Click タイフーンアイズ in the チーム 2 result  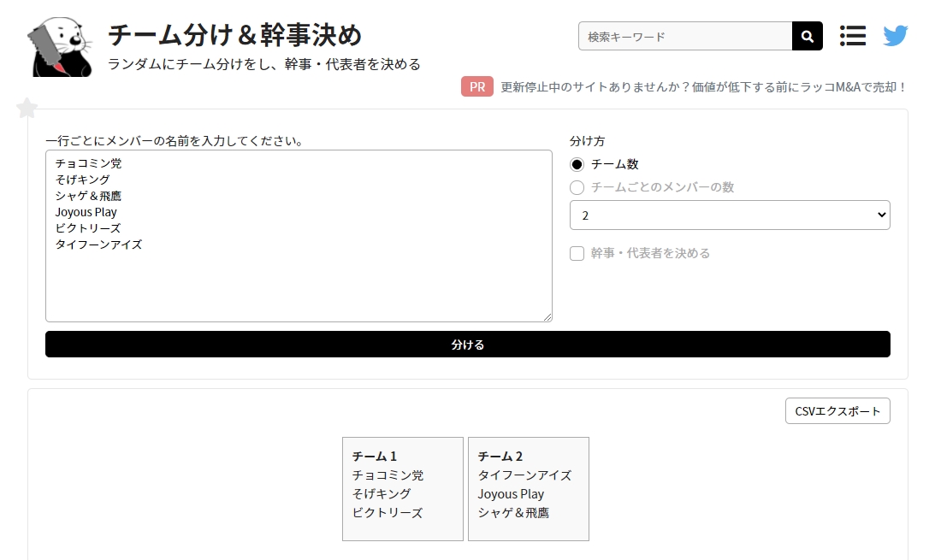524,475
